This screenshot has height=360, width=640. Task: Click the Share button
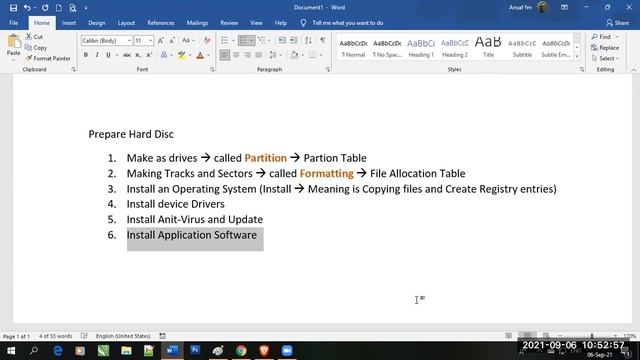point(617,23)
